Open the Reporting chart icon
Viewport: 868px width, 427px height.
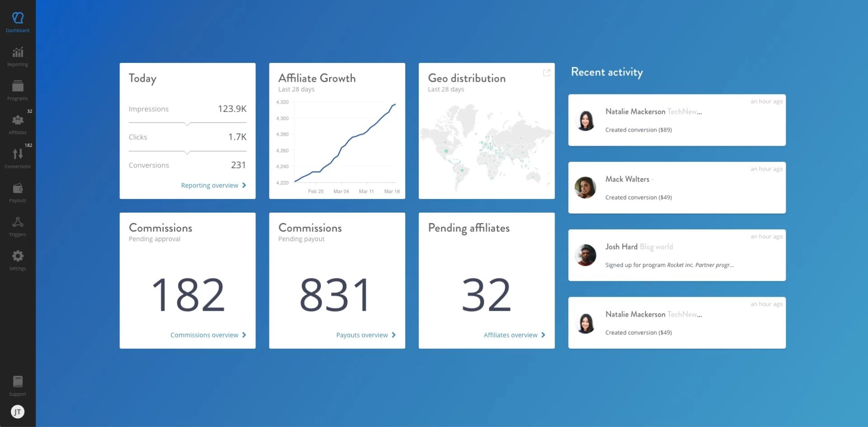click(x=18, y=53)
